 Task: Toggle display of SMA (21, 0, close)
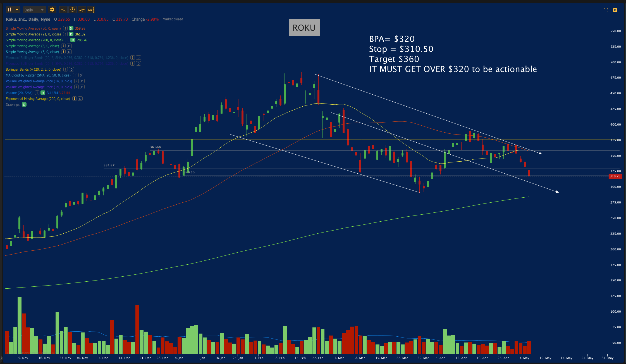71,34
